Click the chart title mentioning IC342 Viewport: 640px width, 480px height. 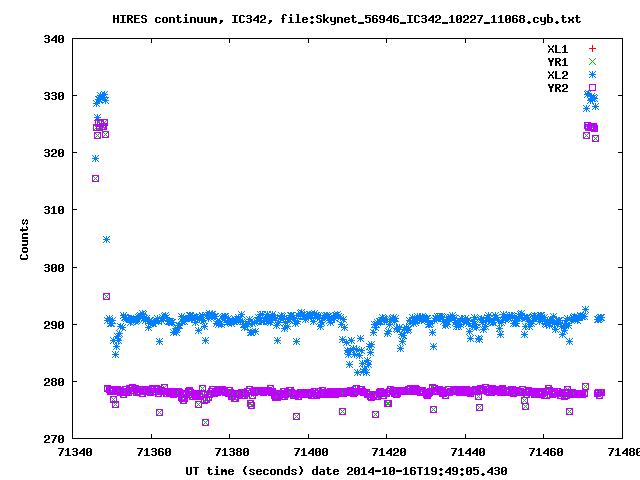(x=347, y=19)
